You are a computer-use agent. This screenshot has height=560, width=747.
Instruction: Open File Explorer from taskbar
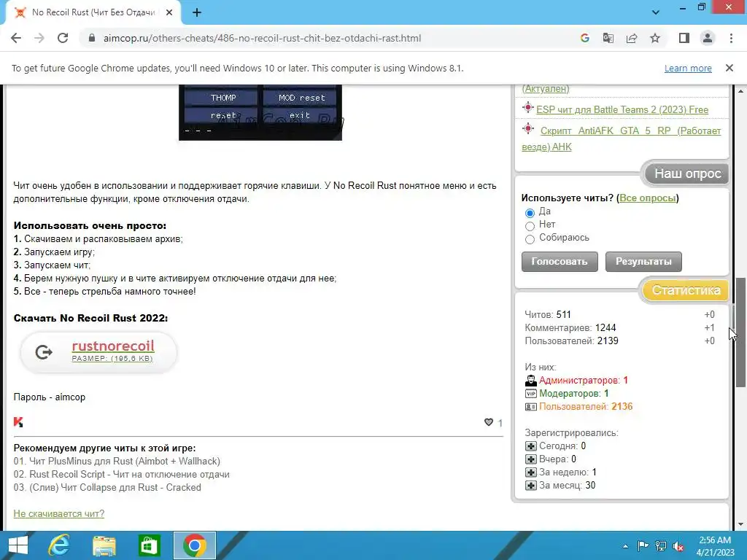(104, 545)
